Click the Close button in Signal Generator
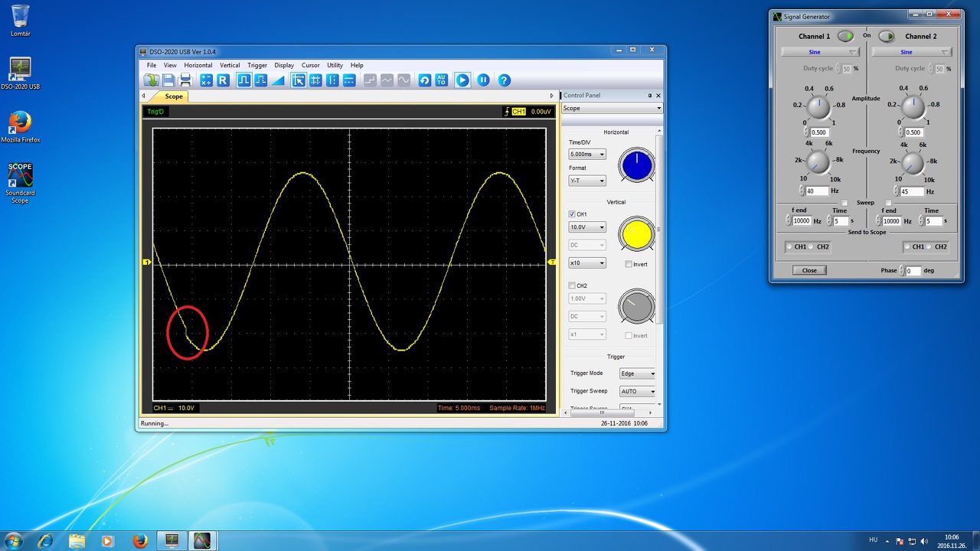The image size is (980, 551). tap(809, 270)
